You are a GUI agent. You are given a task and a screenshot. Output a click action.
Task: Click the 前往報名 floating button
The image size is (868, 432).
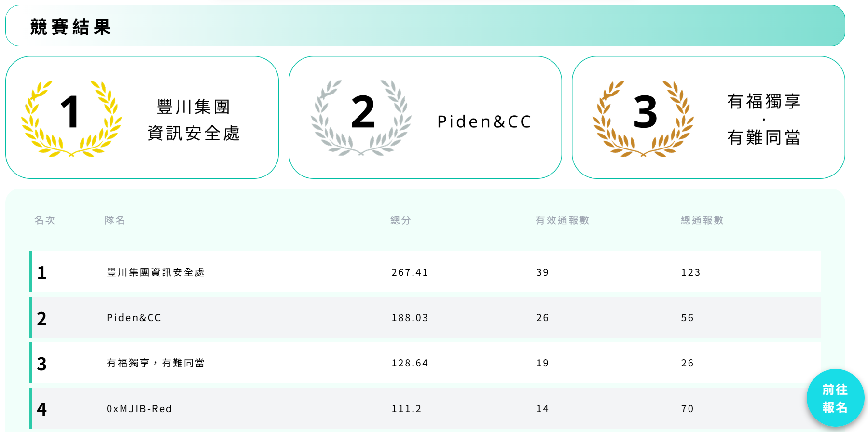tap(835, 398)
